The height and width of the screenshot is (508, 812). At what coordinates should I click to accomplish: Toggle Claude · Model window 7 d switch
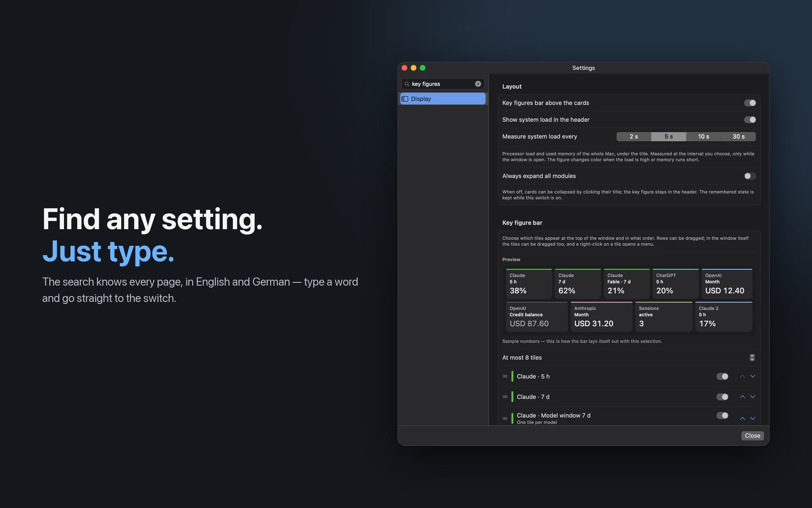pos(722,416)
